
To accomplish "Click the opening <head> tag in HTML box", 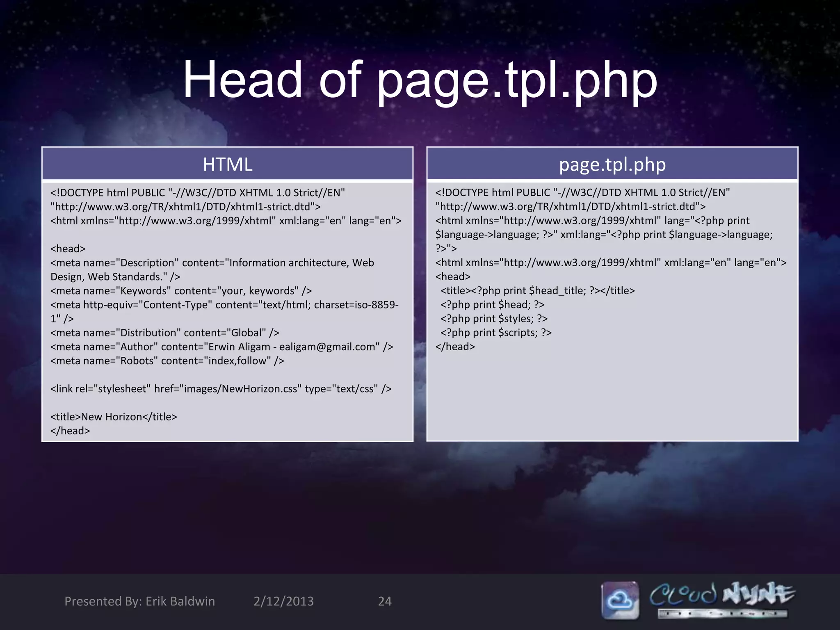I will (x=68, y=249).
